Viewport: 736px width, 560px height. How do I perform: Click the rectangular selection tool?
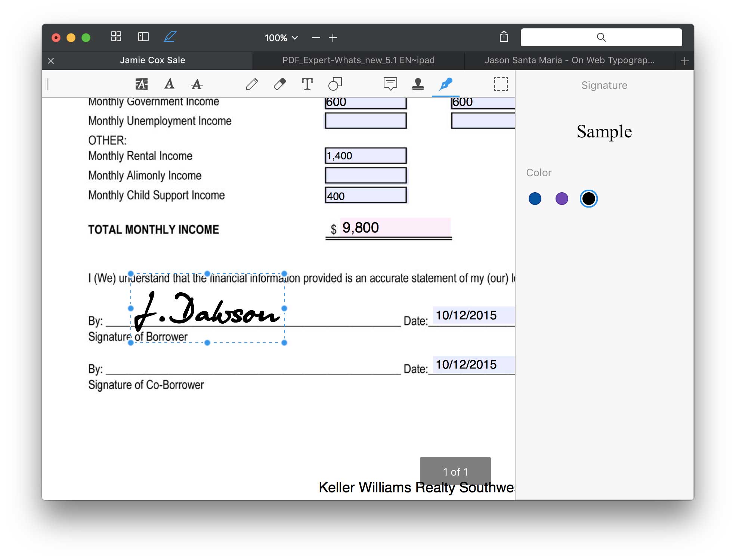[x=501, y=84]
